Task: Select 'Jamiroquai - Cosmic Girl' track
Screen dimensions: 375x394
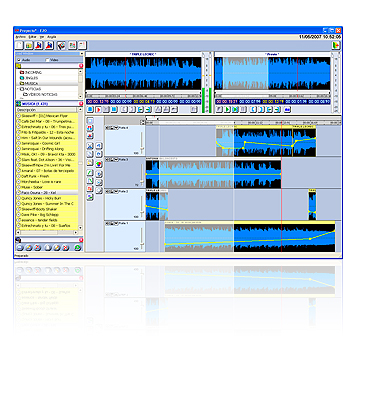Action: pyautogui.click(x=47, y=143)
